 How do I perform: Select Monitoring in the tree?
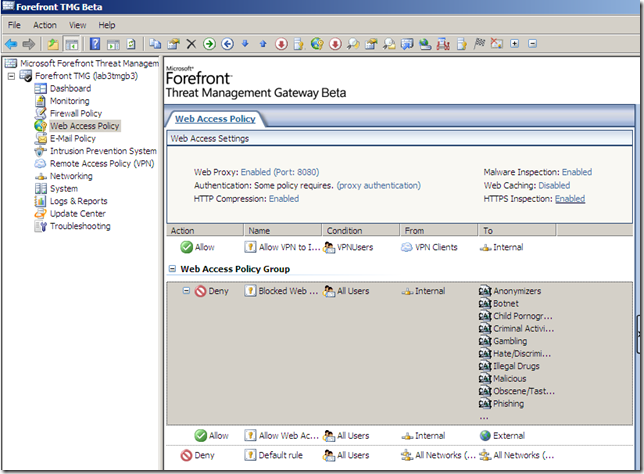[69, 101]
